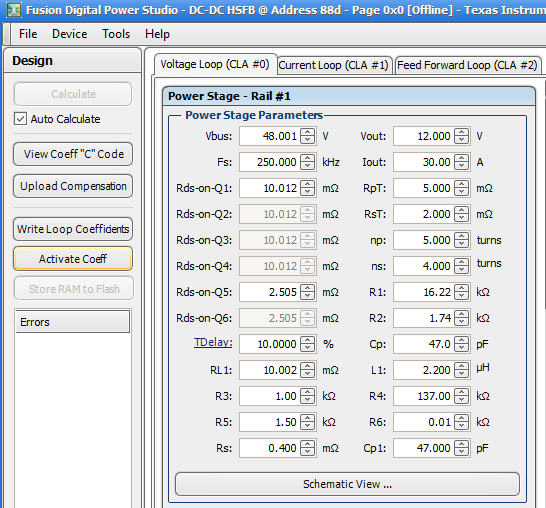Click the Rs value field showing 0.400

point(269,448)
